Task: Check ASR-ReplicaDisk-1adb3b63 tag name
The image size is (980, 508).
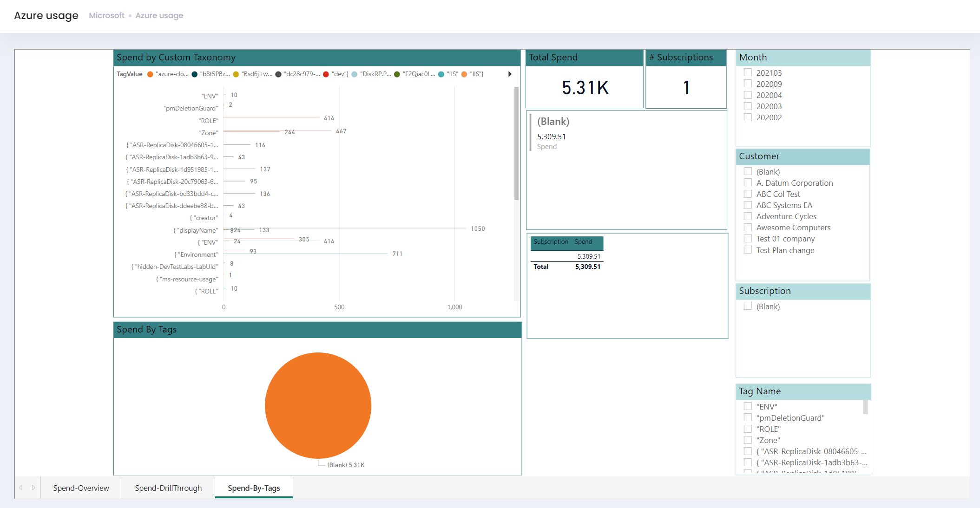Action: 748,462
